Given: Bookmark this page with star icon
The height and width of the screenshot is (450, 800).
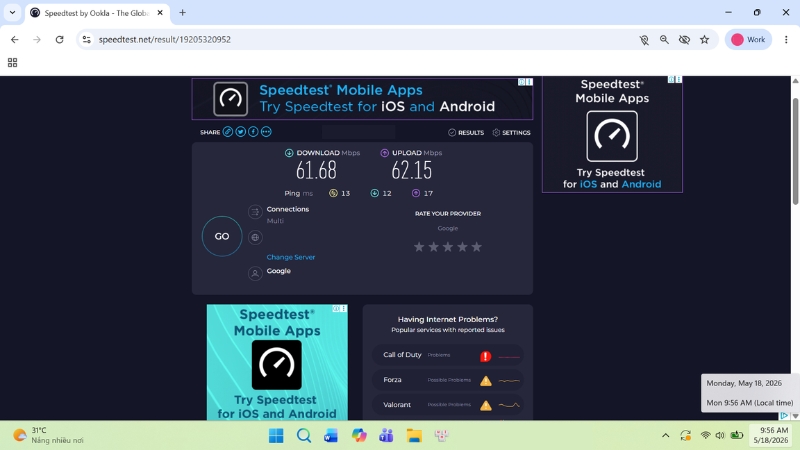Looking at the screenshot, I should coord(705,39).
